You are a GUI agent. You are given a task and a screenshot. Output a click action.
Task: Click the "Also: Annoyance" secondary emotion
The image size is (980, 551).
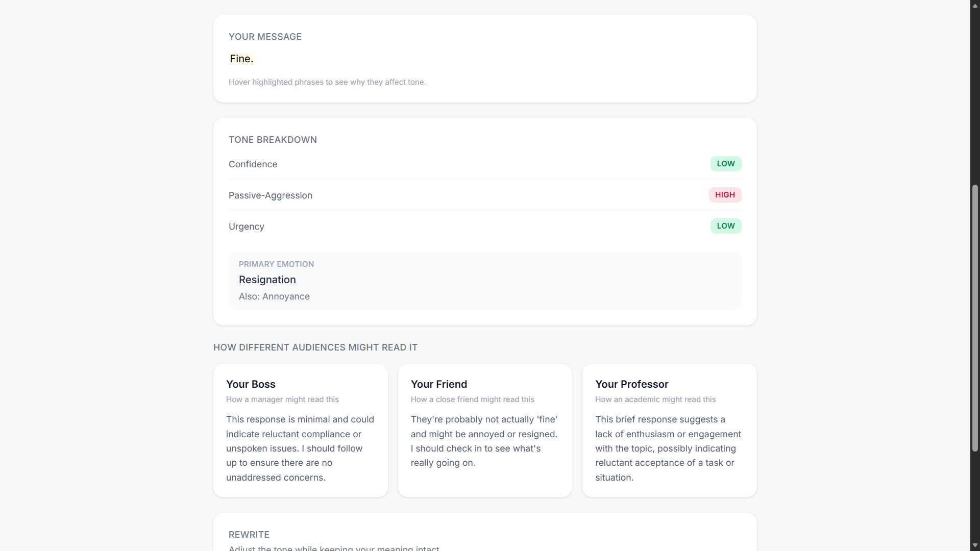[274, 296]
